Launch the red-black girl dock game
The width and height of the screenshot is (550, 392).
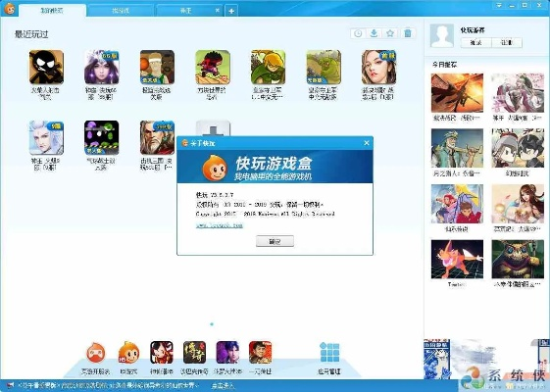coord(162,353)
